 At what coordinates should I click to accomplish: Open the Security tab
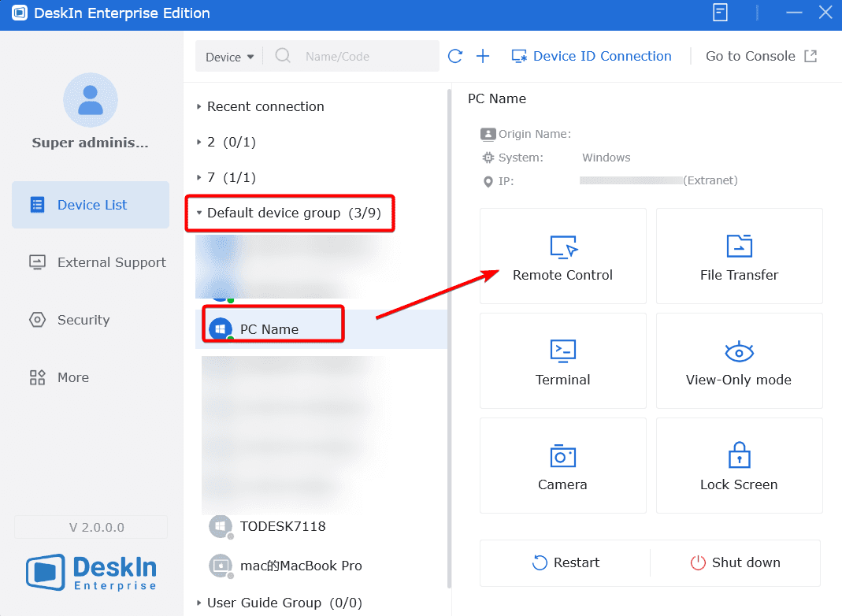91,320
